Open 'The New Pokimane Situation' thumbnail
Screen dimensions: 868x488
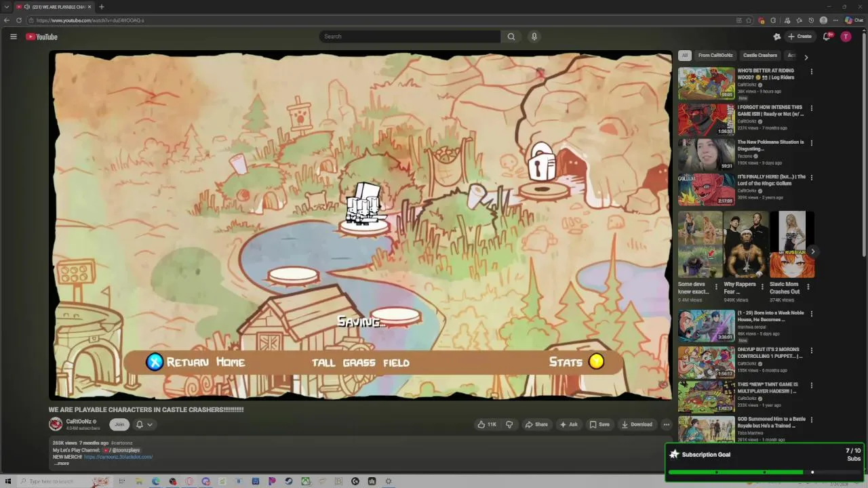(x=706, y=155)
